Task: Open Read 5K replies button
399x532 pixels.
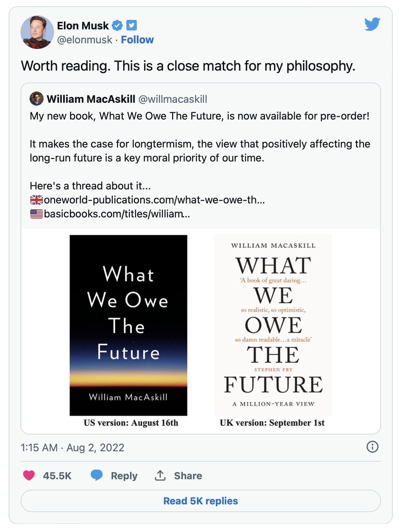Action: click(x=200, y=501)
